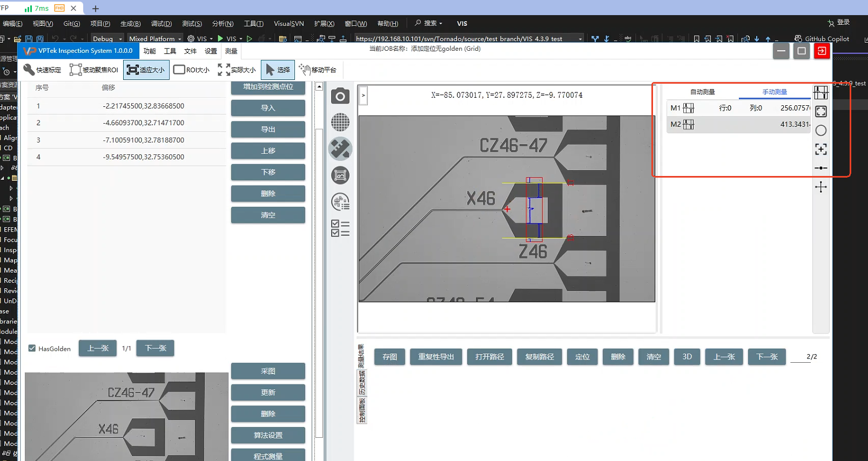Click the 重复性导出 button

tap(436, 357)
